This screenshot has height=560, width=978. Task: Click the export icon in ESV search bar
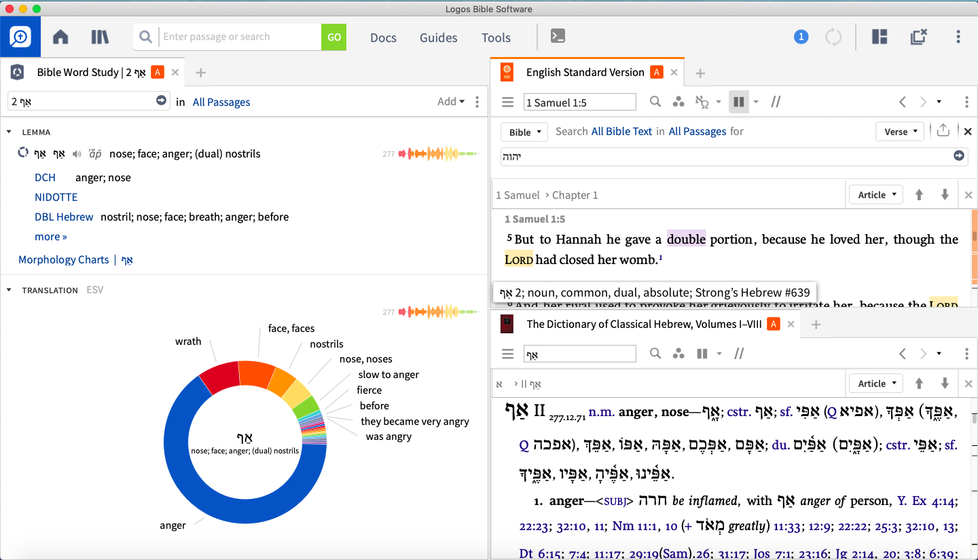click(x=943, y=131)
